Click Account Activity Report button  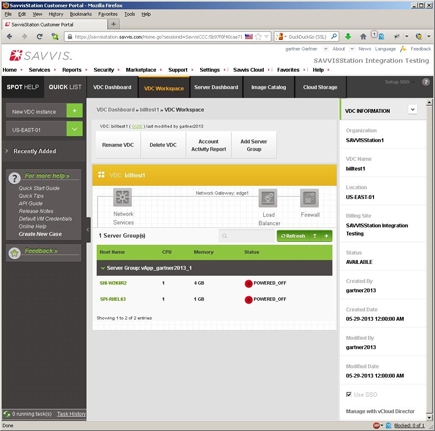coord(209,145)
